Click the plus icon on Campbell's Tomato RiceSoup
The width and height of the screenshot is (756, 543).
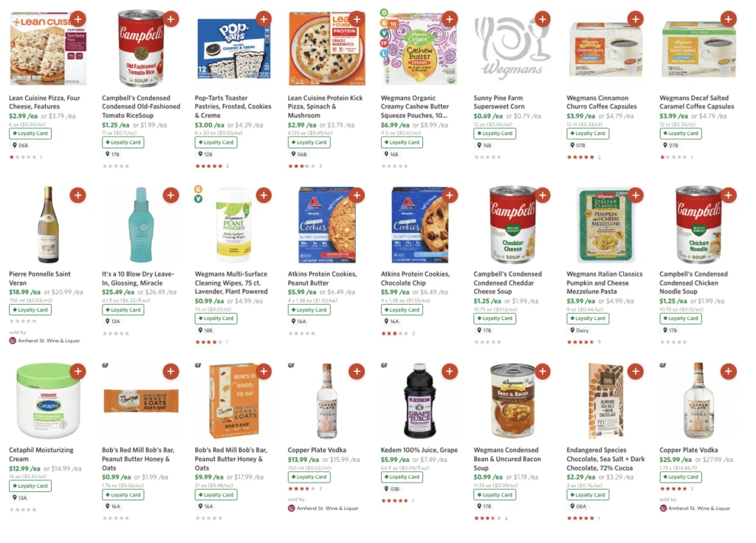click(x=171, y=19)
